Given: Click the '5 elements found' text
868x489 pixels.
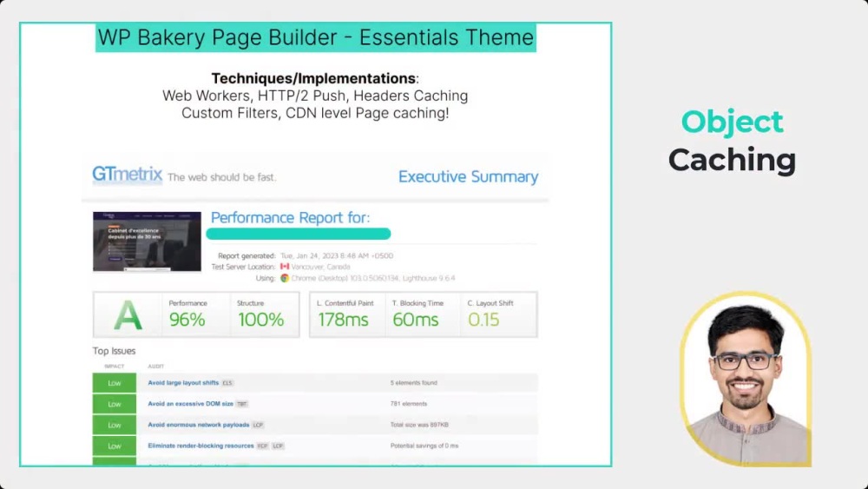Looking at the screenshot, I should 413,383.
